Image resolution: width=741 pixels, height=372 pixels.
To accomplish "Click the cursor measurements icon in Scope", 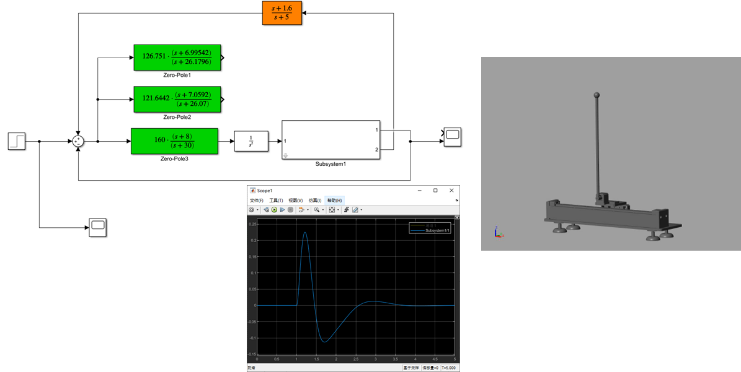I will [x=355, y=209].
